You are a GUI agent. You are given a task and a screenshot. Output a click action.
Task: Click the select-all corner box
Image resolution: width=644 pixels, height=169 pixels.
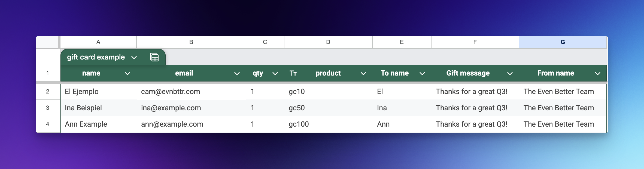47,42
